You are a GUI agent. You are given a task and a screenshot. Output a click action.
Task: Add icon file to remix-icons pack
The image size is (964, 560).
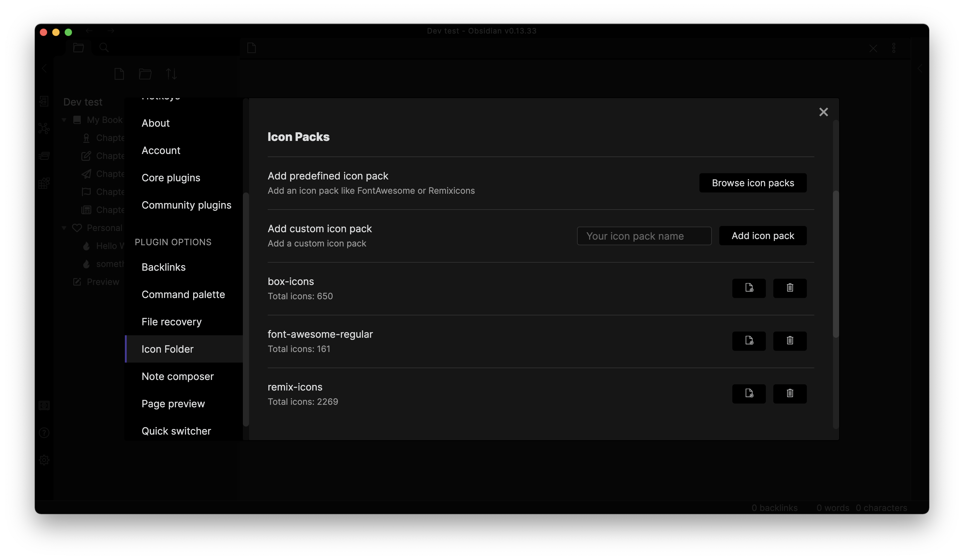click(x=749, y=393)
